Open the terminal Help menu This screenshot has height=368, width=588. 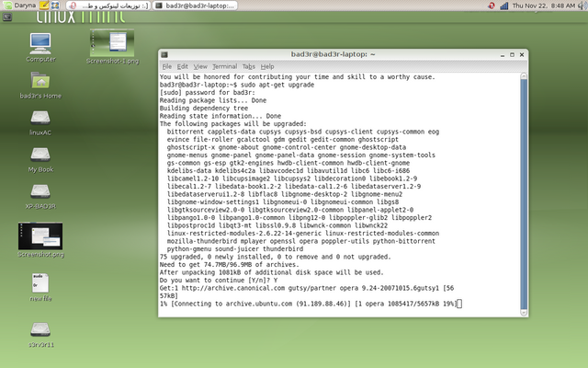point(267,66)
